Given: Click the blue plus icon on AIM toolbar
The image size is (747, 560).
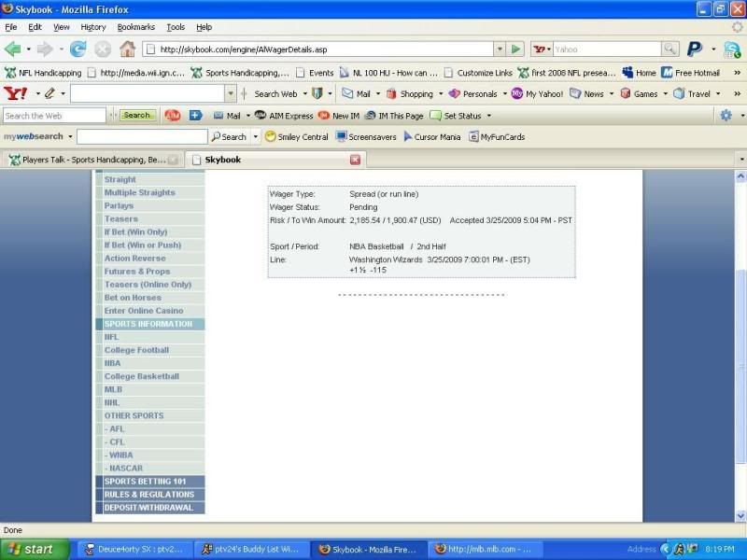Looking at the screenshot, I should [x=195, y=115].
